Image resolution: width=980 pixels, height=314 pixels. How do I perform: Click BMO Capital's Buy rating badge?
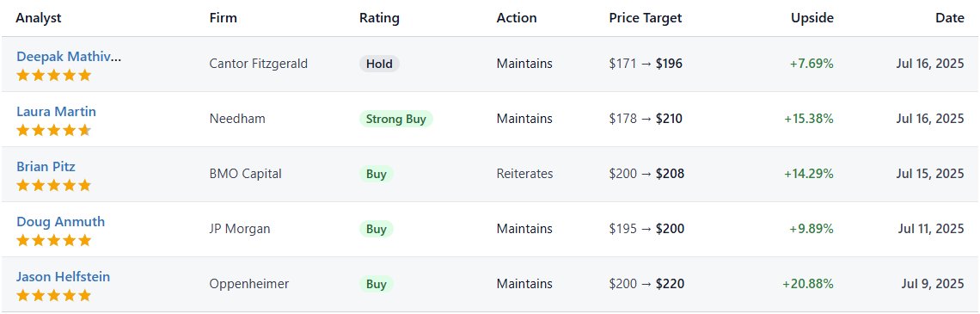(x=377, y=174)
